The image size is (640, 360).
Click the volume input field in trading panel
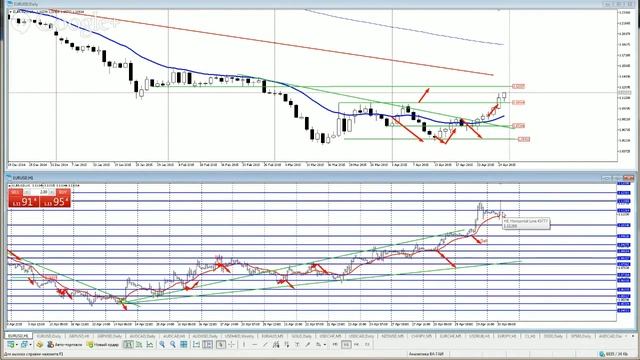[40, 192]
